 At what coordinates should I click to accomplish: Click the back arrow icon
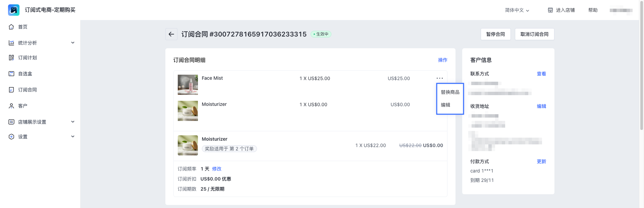171,34
